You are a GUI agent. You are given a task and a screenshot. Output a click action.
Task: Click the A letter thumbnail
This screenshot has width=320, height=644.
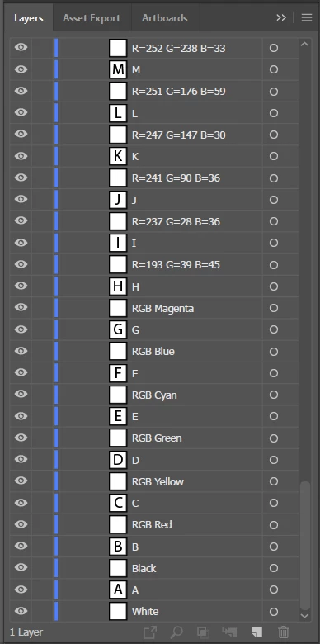(118, 590)
